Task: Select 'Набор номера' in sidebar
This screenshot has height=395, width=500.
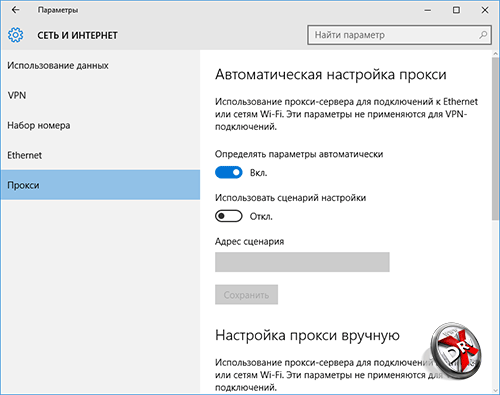Action: [100, 125]
